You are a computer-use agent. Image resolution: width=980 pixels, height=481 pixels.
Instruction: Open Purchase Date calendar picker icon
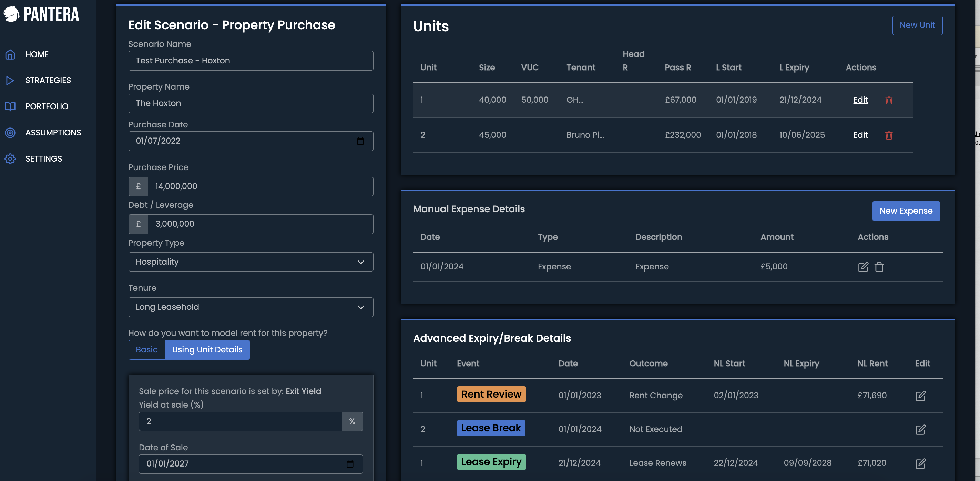click(360, 141)
